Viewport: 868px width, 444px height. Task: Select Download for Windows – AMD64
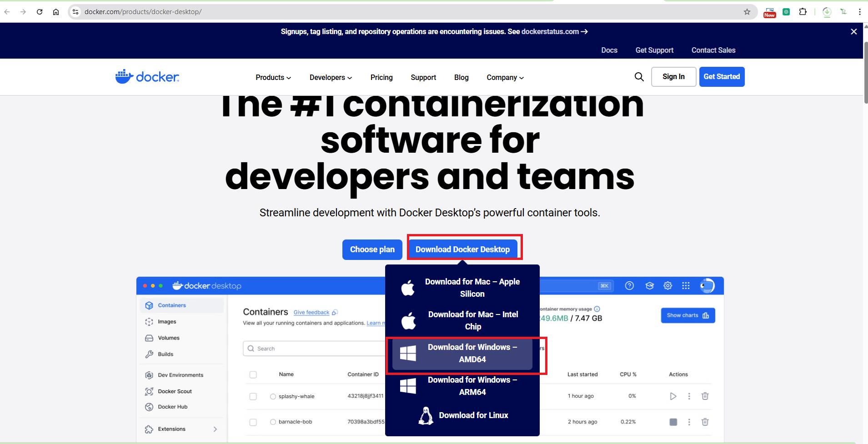point(462,353)
